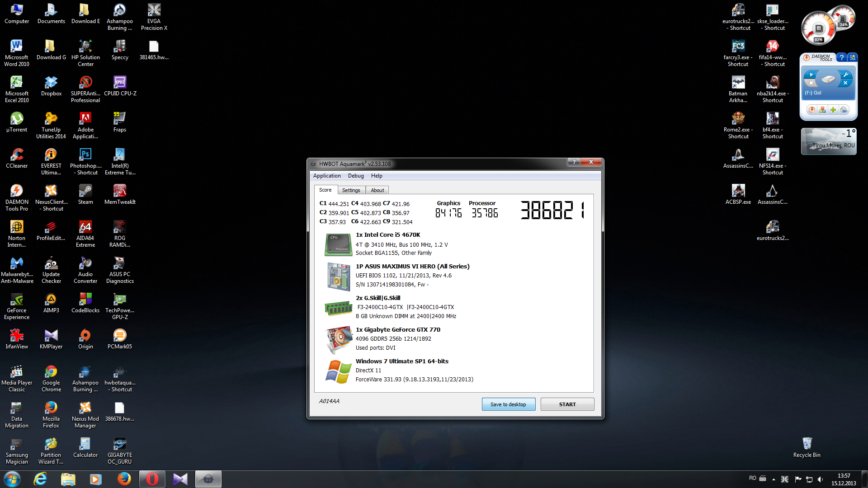The image size is (868, 488).
Task: Select the GIGABYTE OC_GURU desktop icon
Action: pos(120,451)
